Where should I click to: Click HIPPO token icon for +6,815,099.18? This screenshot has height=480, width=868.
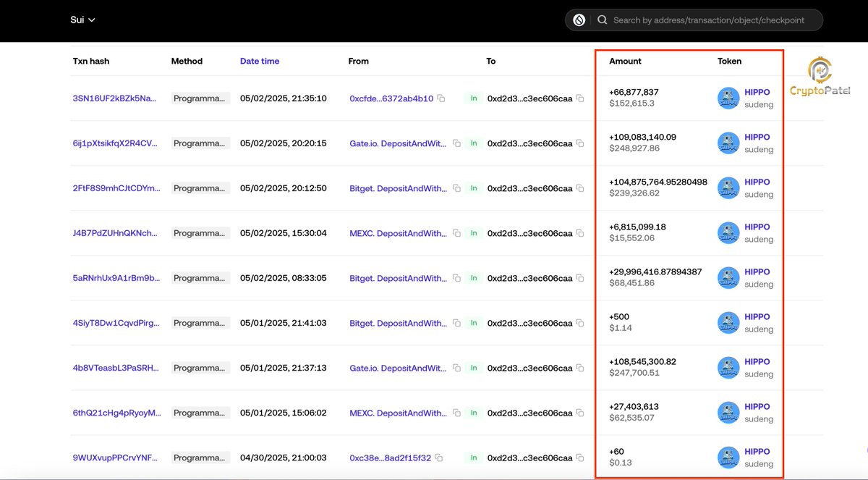(728, 233)
